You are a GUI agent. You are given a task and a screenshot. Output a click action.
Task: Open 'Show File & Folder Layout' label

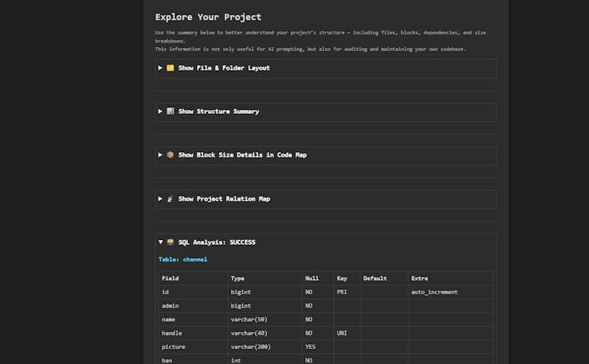click(x=224, y=68)
